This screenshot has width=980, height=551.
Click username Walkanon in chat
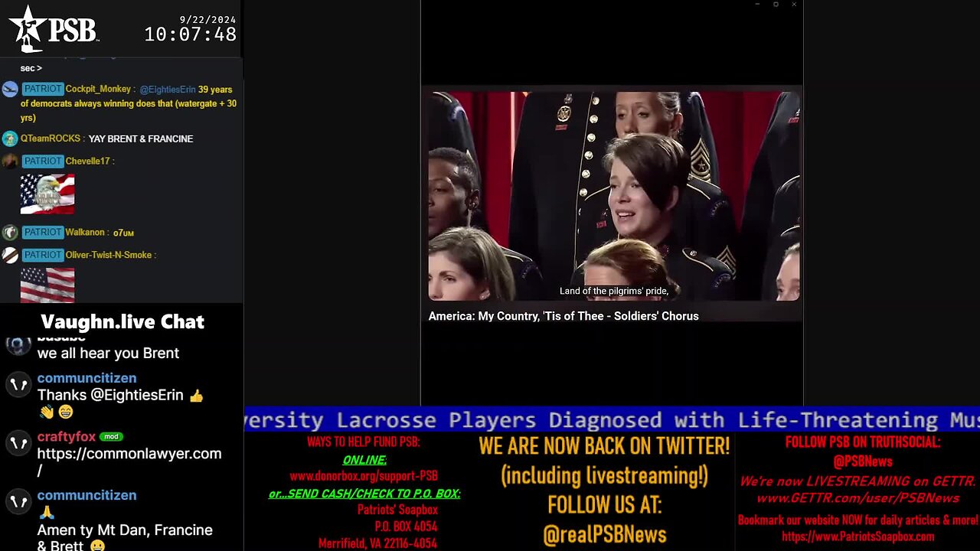click(85, 232)
